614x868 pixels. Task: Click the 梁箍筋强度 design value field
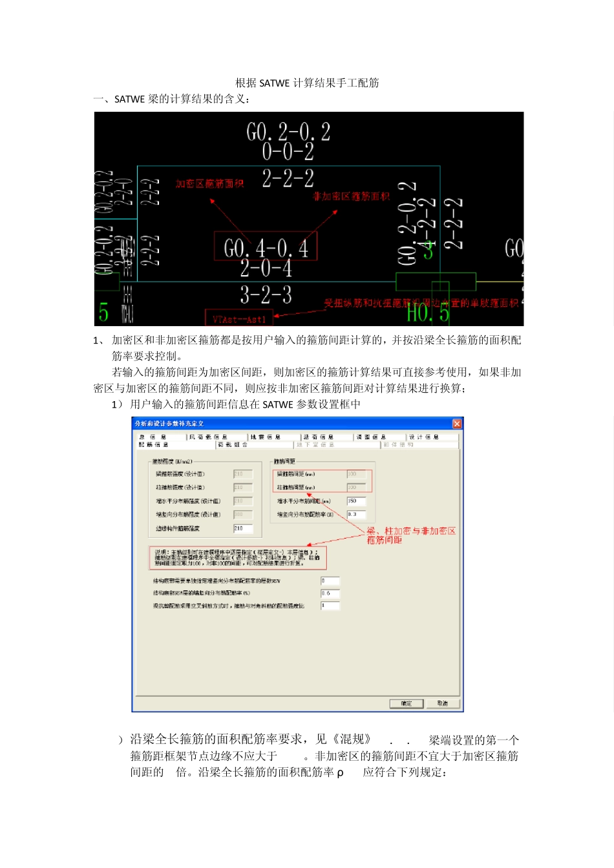click(x=242, y=474)
